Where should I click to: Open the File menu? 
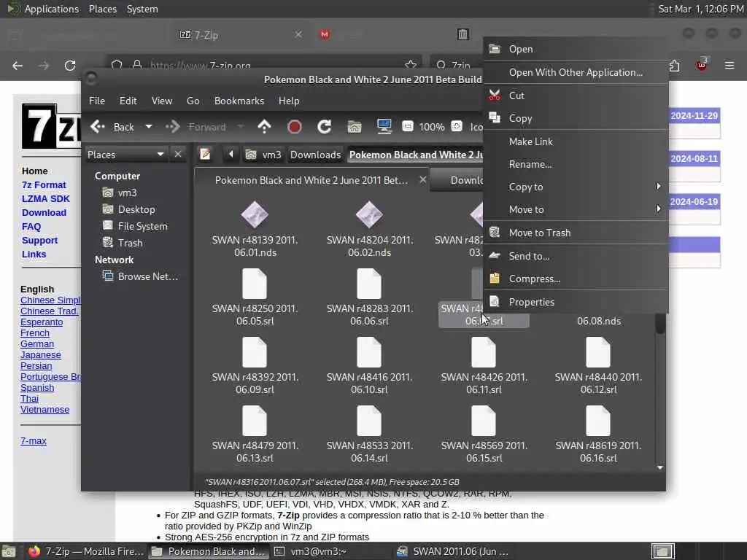click(x=97, y=101)
